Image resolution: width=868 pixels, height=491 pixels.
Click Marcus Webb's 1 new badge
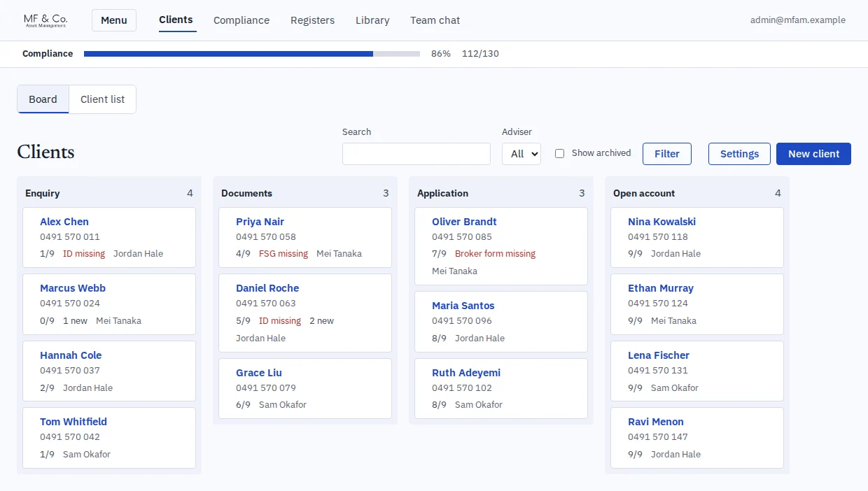75,321
